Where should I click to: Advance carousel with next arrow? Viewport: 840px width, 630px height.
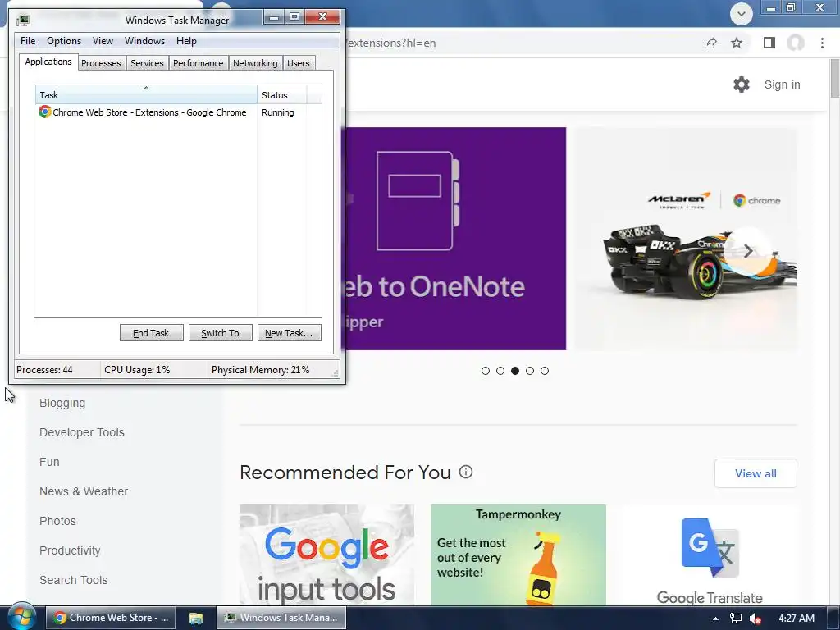point(748,251)
